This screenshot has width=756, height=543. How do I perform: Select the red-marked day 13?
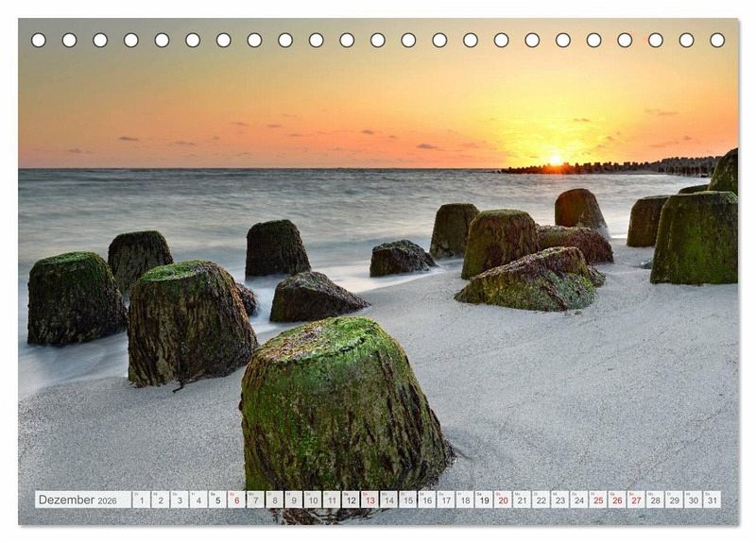pos(369,500)
